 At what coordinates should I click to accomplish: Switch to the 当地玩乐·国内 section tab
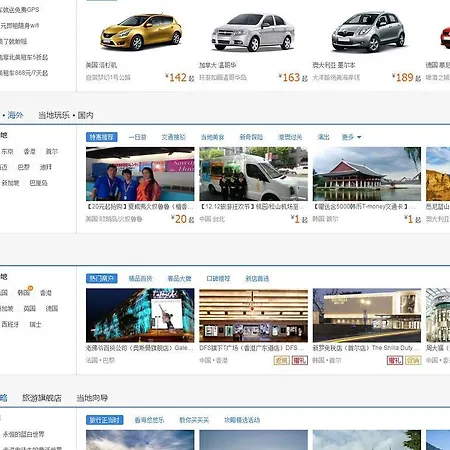[x=66, y=115]
